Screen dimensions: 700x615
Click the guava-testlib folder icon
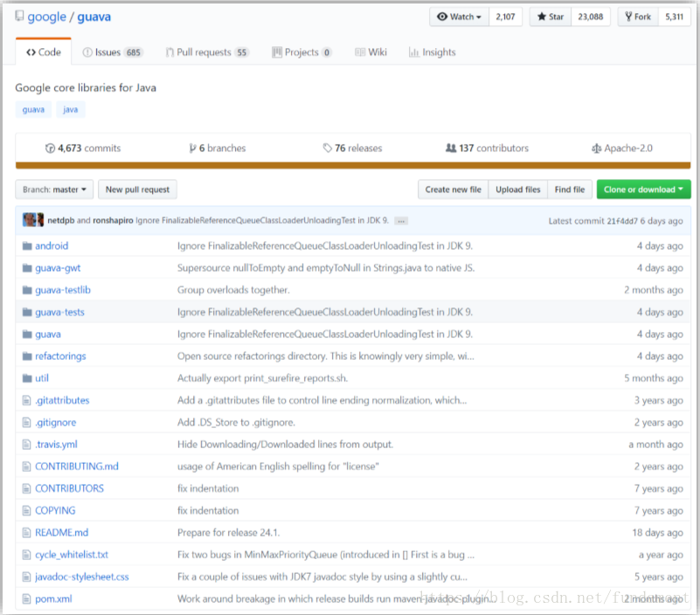pos(27,290)
